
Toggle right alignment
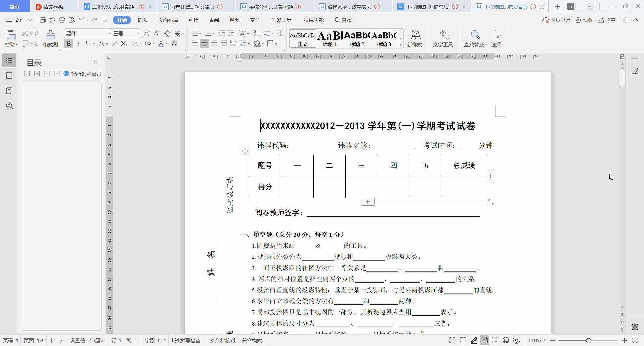[x=214, y=44]
